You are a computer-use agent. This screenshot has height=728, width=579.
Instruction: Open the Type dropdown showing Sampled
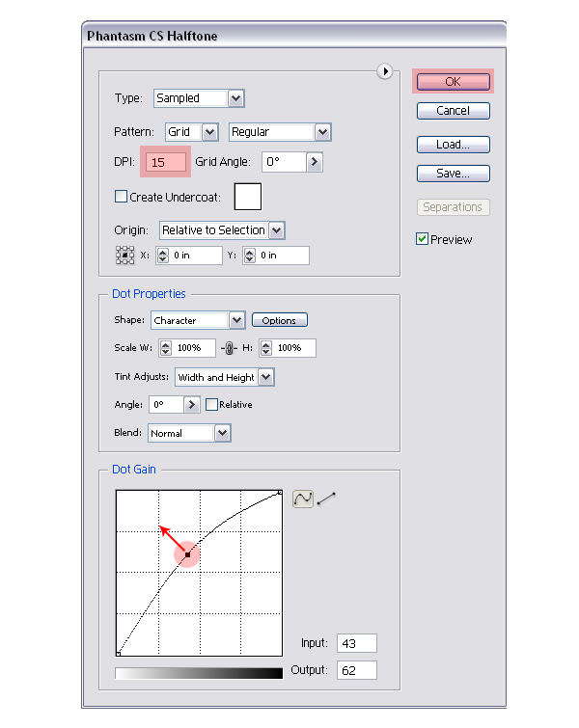tap(199, 98)
